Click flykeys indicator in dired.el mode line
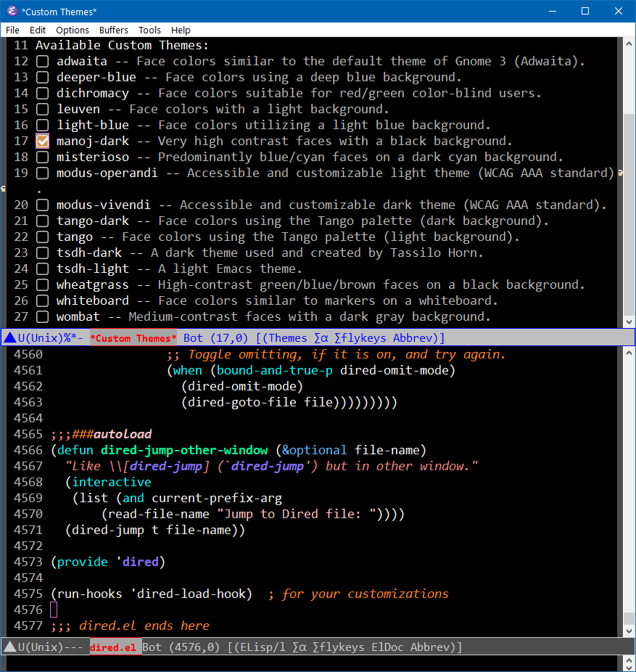This screenshot has height=672, width=636. pos(339,647)
